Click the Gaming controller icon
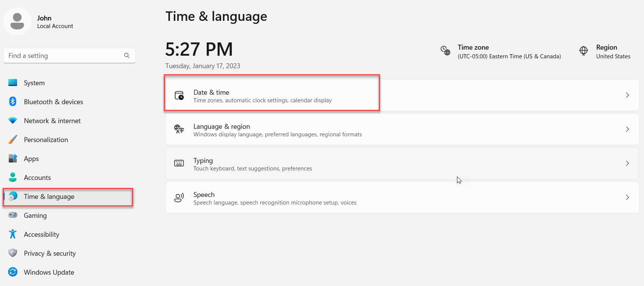The width and height of the screenshot is (644, 286). pyautogui.click(x=13, y=215)
